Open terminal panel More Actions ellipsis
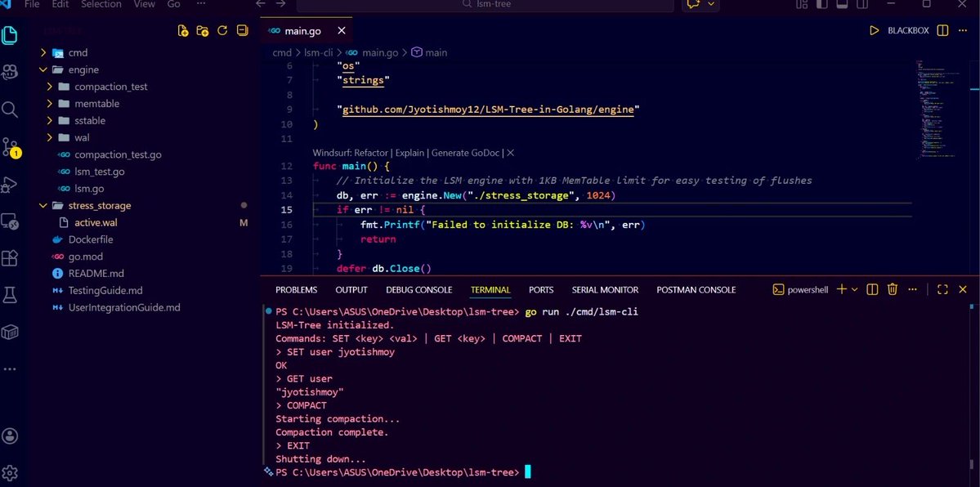 912,289
